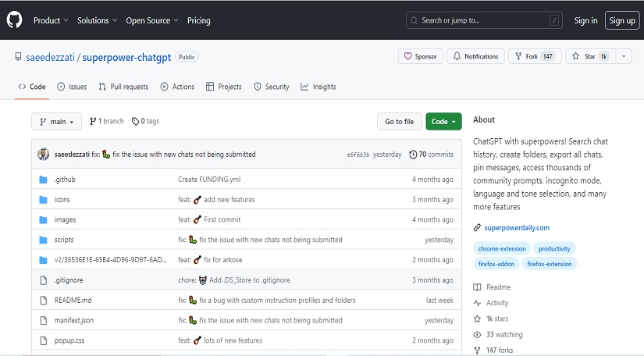This screenshot has height=356, width=644.
Task: Open the 70 commits history link
Action: coord(431,155)
